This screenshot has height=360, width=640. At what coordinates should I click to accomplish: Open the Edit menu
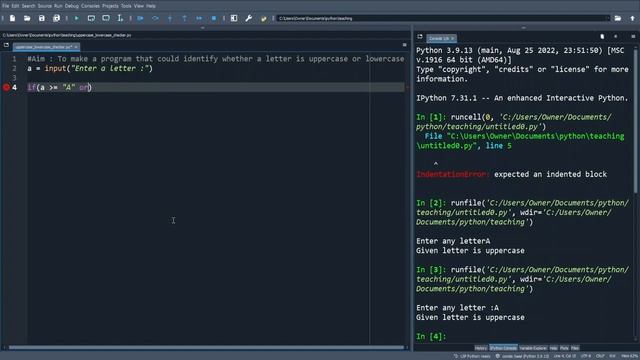(x=16, y=6)
